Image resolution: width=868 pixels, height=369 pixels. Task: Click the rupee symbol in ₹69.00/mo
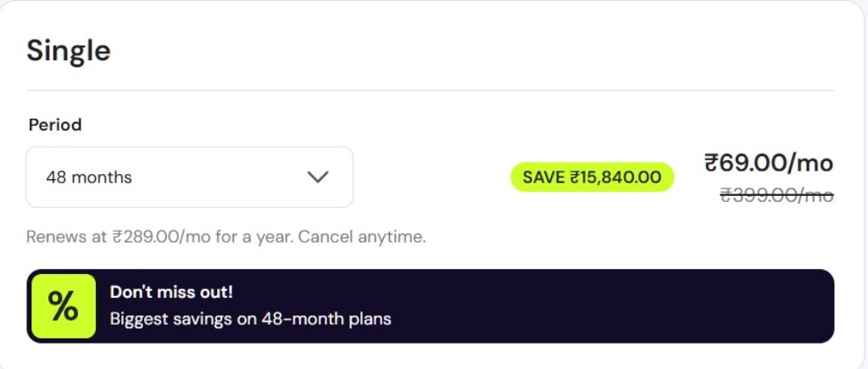coord(712,163)
